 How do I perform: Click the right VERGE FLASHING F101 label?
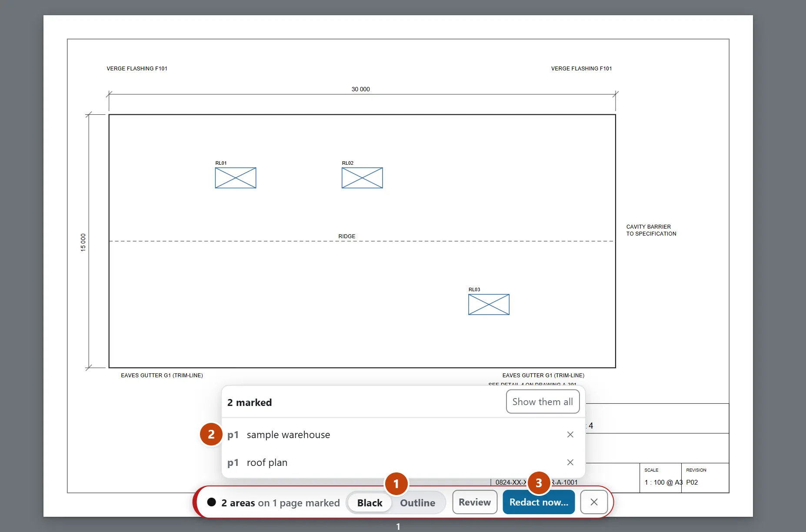point(582,69)
